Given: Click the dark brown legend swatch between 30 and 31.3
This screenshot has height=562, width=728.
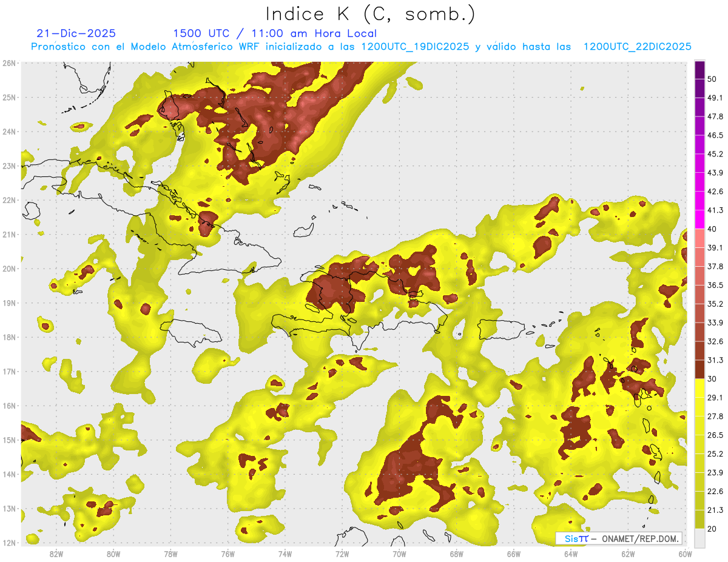Looking at the screenshot, I should click(x=700, y=369).
